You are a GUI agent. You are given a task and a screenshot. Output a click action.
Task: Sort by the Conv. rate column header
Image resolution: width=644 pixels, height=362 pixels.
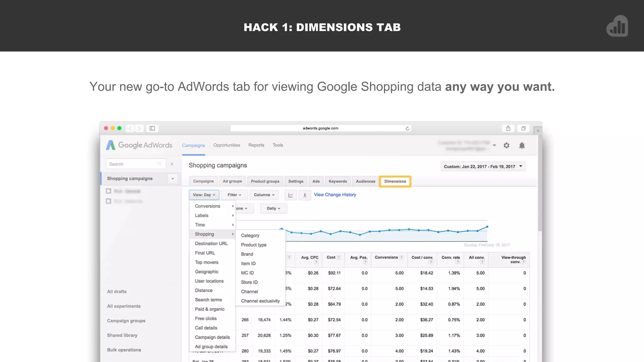[451, 257]
